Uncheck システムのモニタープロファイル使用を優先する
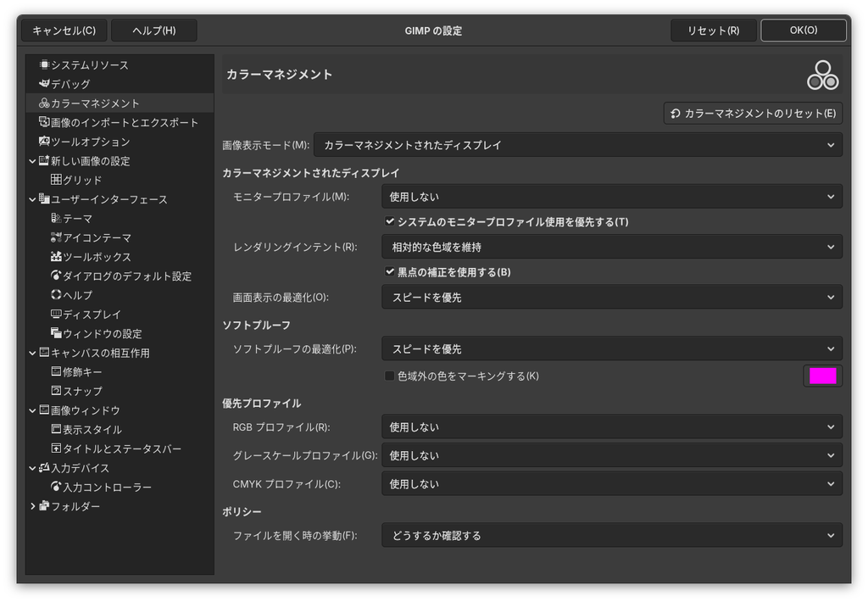868x602 pixels. (390, 221)
